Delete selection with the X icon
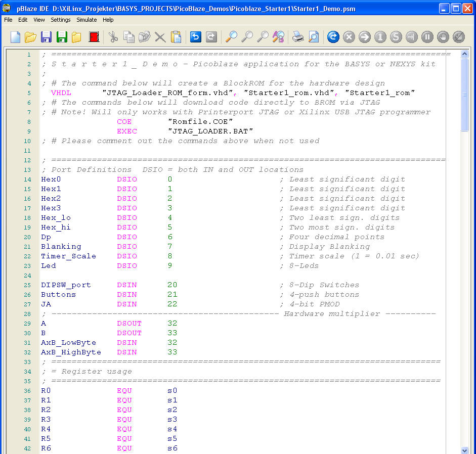The height and width of the screenshot is (454, 476). pyautogui.click(x=160, y=37)
